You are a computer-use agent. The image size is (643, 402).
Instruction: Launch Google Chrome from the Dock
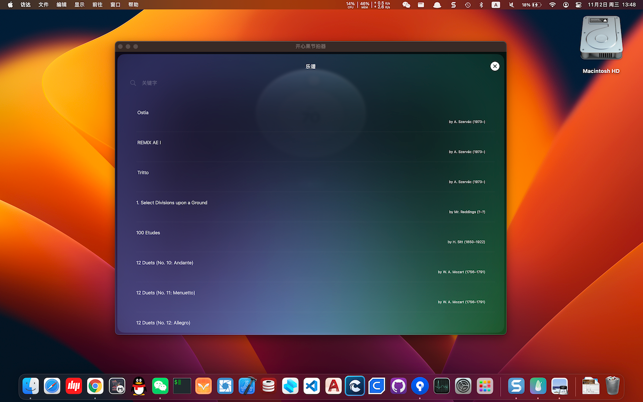pos(95,386)
